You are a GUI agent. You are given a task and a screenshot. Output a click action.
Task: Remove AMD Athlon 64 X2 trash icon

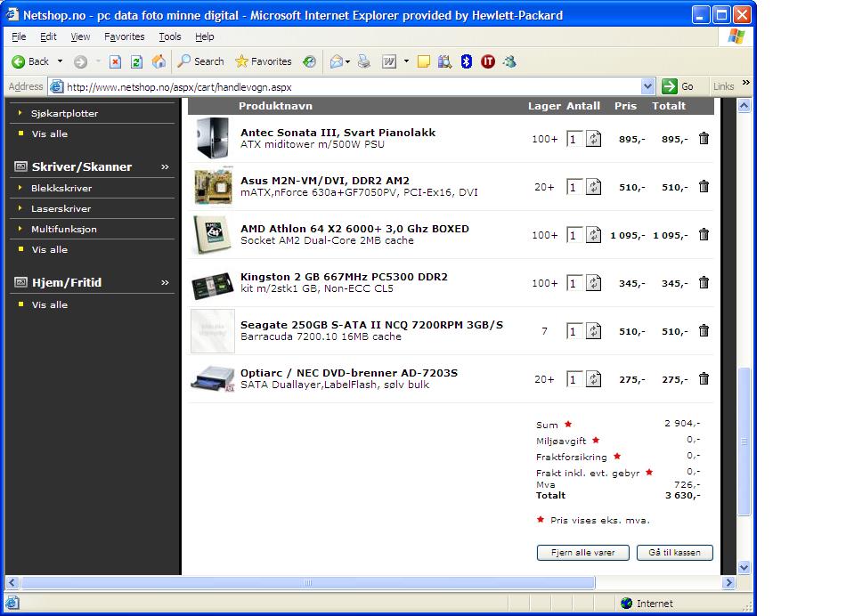click(x=704, y=235)
